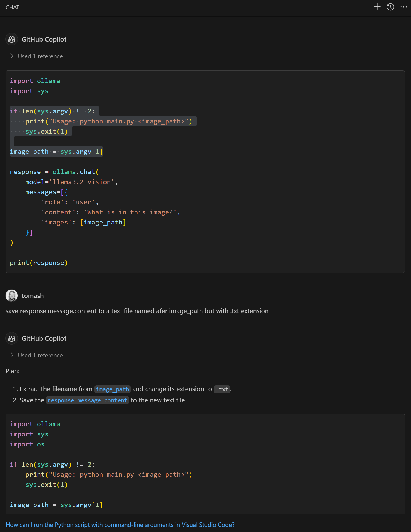Click second GitHub Copilot name label
The height and width of the screenshot is (532, 411).
(44, 338)
